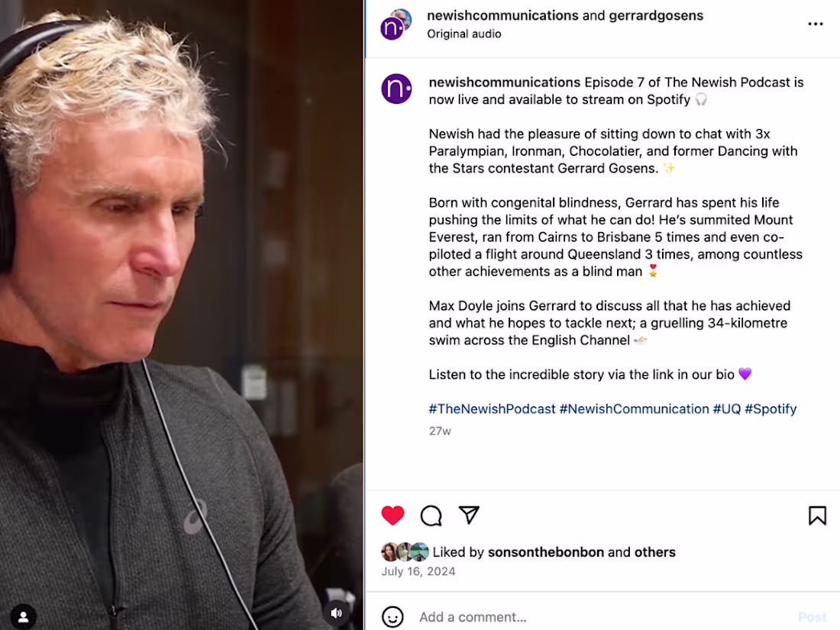840x630 pixels.
Task: Open gerrardgosens profile link in header
Action: [656, 15]
